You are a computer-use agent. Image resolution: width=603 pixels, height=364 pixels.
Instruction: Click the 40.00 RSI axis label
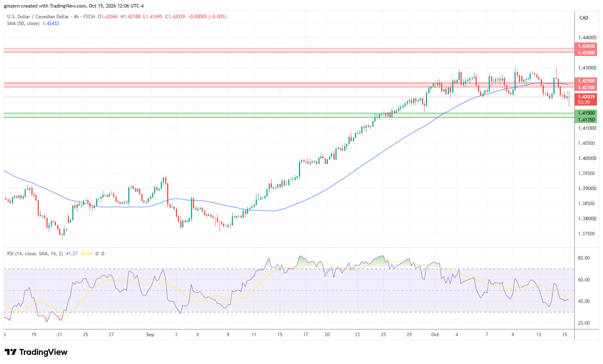click(x=584, y=301)
